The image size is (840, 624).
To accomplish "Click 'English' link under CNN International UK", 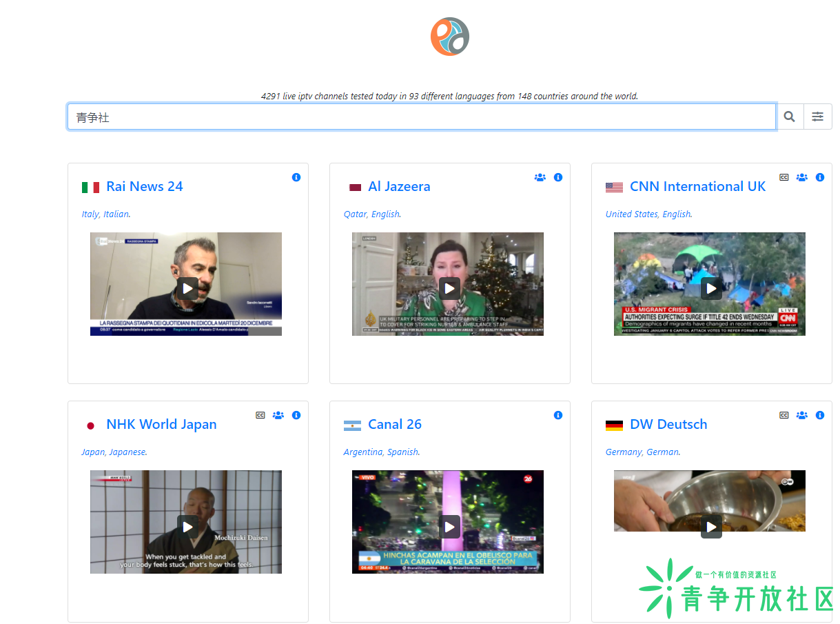I will point(677,214).
